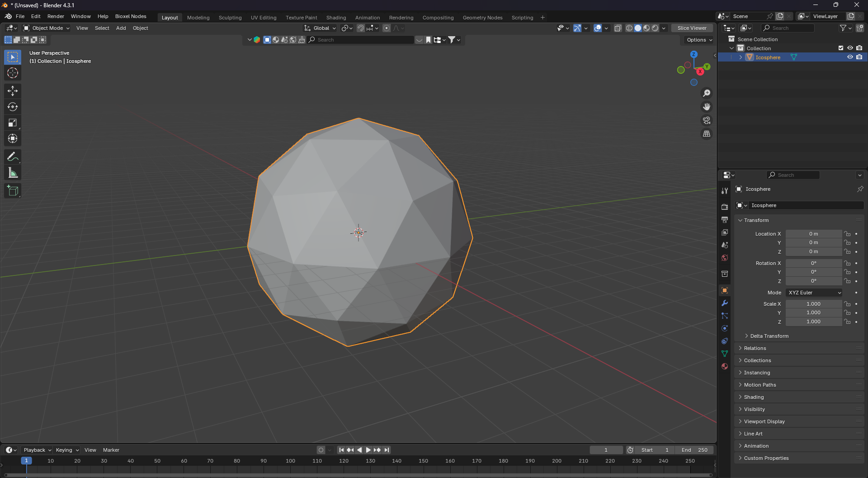The height and width of the screenshot is (478, 868).
Task: Open the Global transform orientation dropdown
Action: coord(321,28)
